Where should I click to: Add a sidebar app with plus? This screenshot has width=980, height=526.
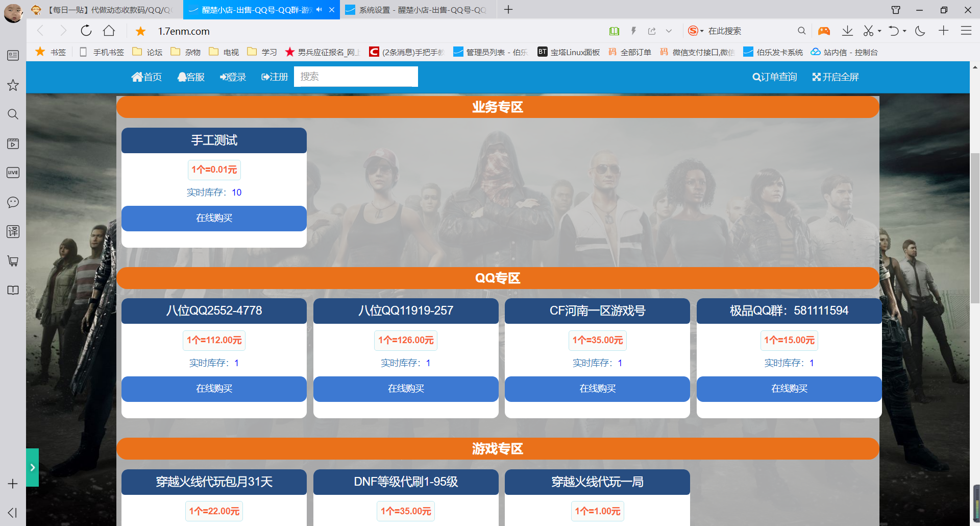[x=13, y=484]
